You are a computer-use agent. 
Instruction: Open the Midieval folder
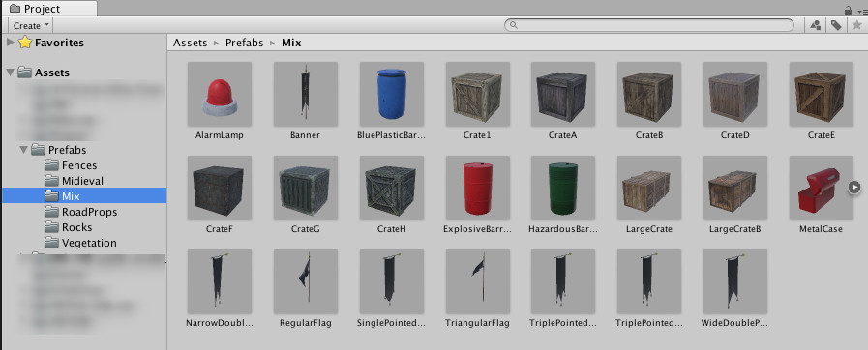[x=82, y=181]
